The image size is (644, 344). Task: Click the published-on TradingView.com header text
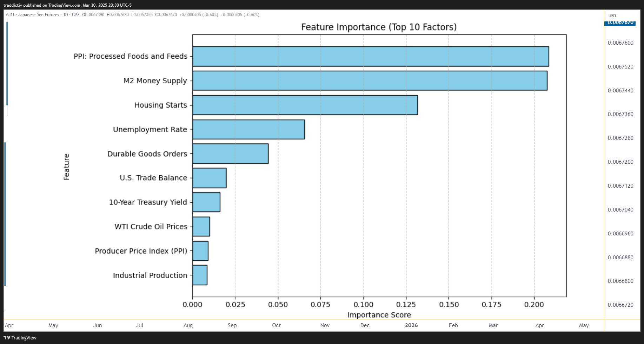point(67,5)
